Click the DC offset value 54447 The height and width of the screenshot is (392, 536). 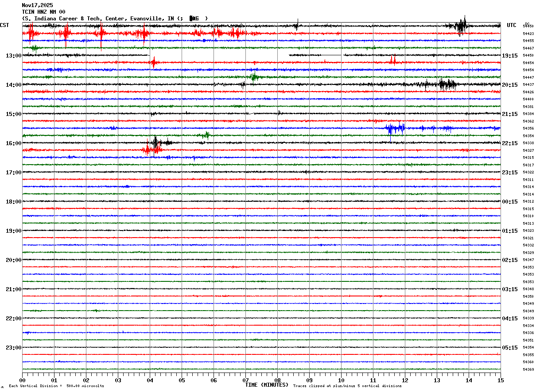pyautogui.click(x=528, y=77)
